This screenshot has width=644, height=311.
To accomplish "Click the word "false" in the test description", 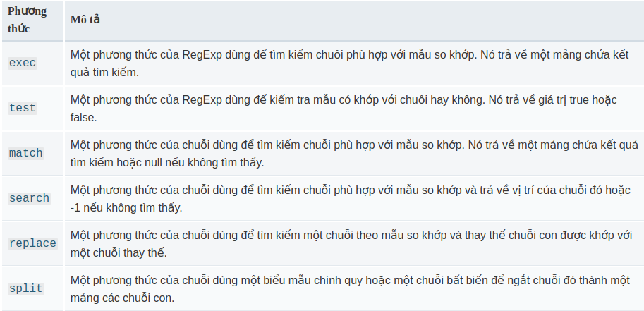I will coord(83,117).
